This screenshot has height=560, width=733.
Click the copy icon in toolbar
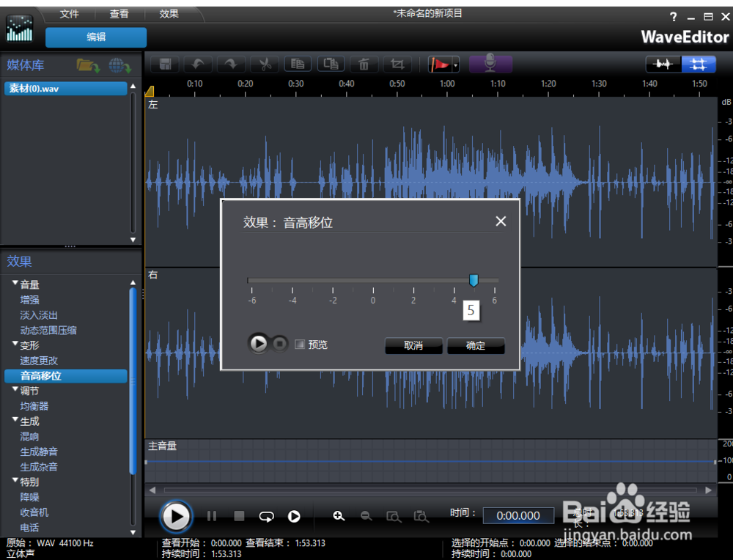click(298, 64)
